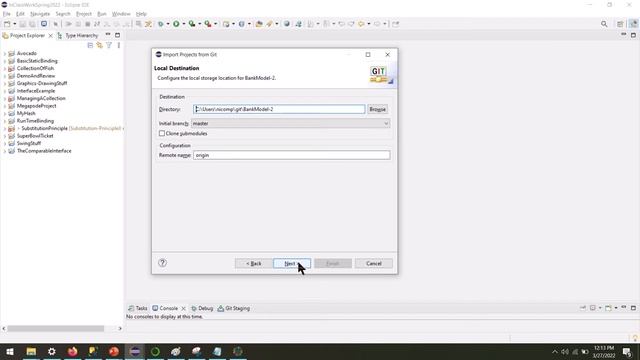The width and height of the screenshot is (640, 360).
Task: Open the Help menu
Action: pos(141,14)
